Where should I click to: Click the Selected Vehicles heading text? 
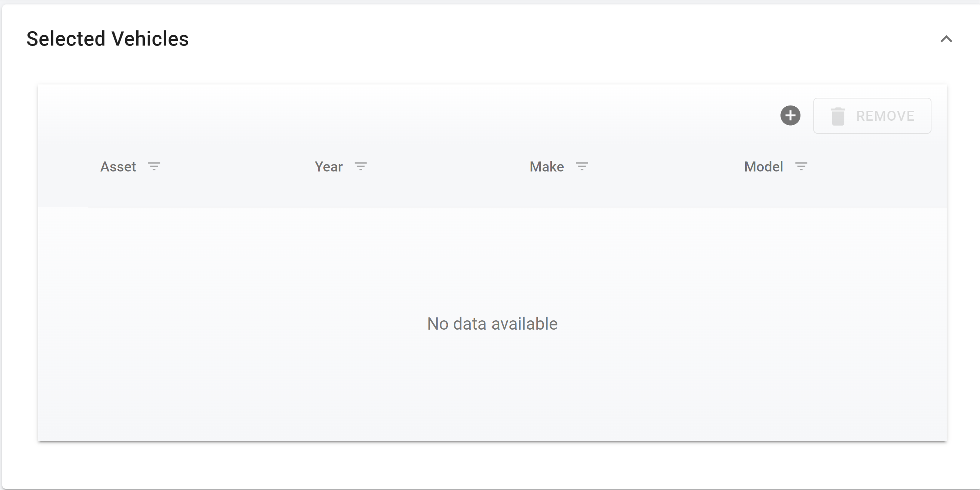pos(107,39)
